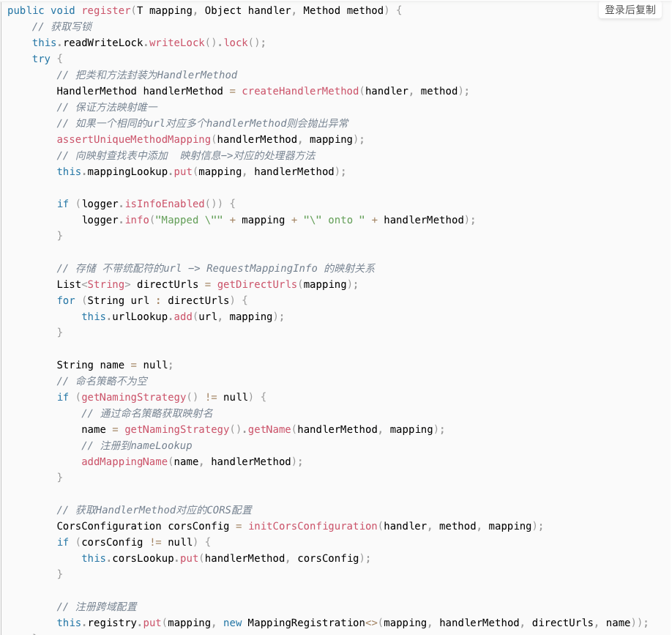Click the register method signature line

pos(204,11)
